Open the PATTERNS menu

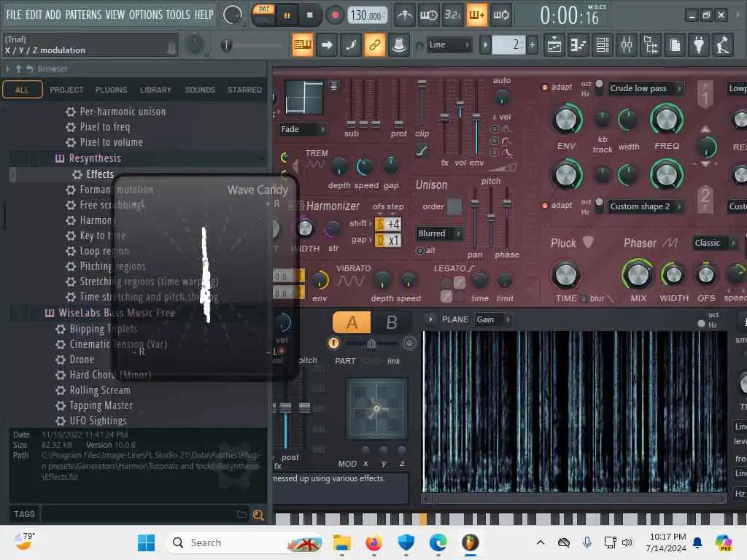coord(83,15)
